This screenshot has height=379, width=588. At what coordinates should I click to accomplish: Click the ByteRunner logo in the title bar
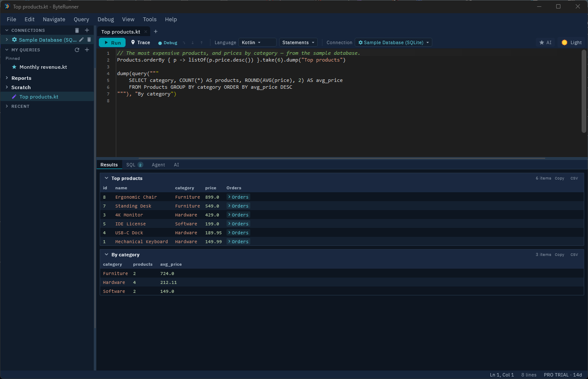coord(7,6)
